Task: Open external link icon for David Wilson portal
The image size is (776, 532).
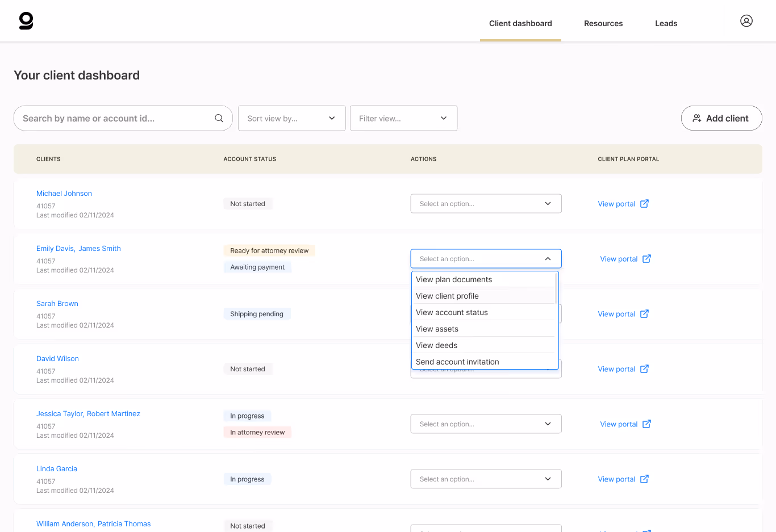Action: 644,369
